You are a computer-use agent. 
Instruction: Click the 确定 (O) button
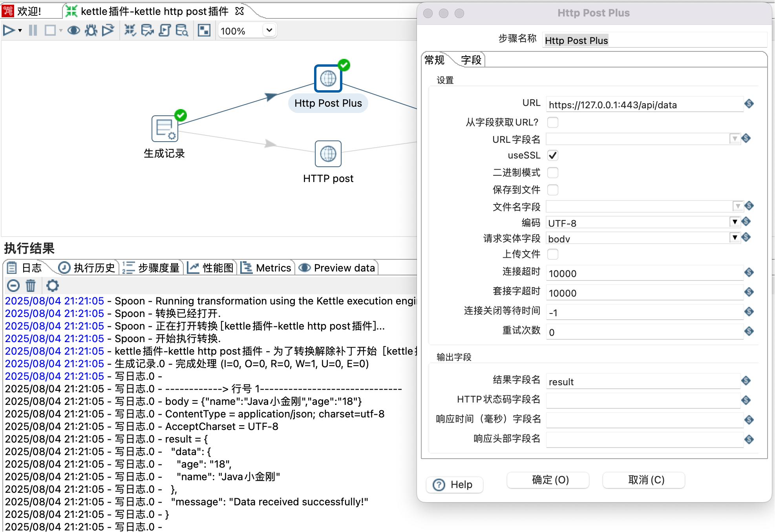[548, 480]
